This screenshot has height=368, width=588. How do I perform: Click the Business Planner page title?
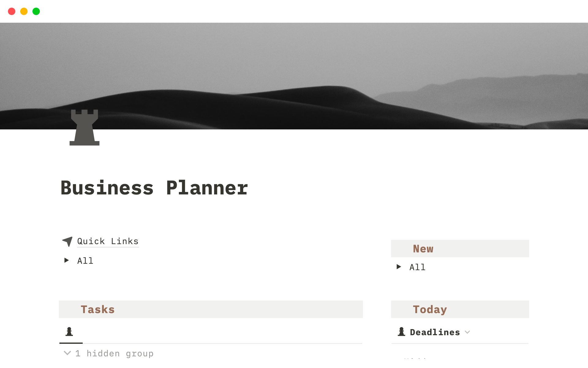pyautogui.click(x=154, y=188)
